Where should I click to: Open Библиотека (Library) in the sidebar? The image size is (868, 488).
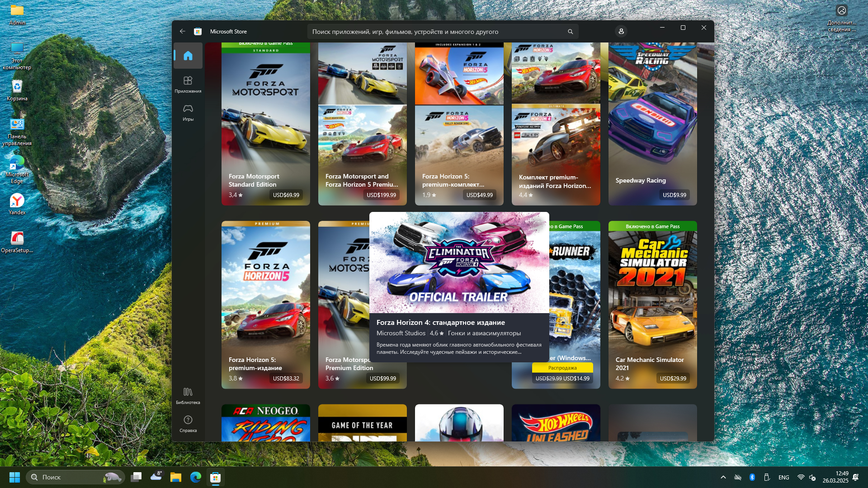click(188, 395)
